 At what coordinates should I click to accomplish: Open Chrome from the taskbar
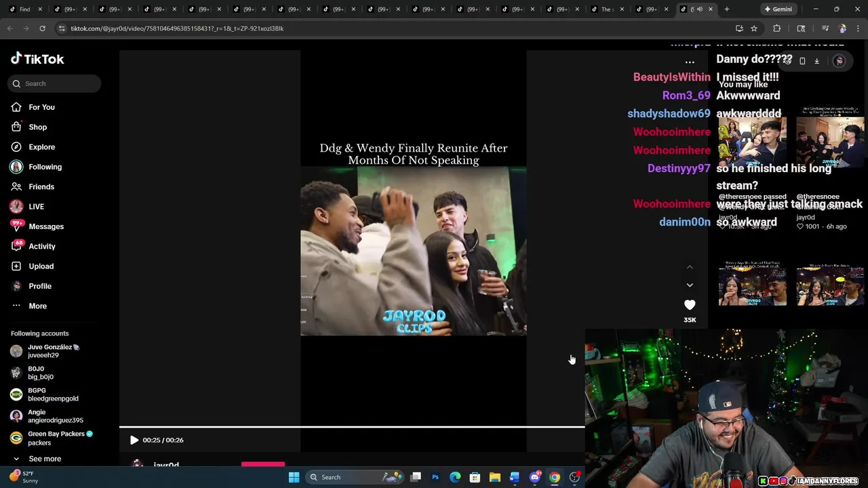(555, 477)
